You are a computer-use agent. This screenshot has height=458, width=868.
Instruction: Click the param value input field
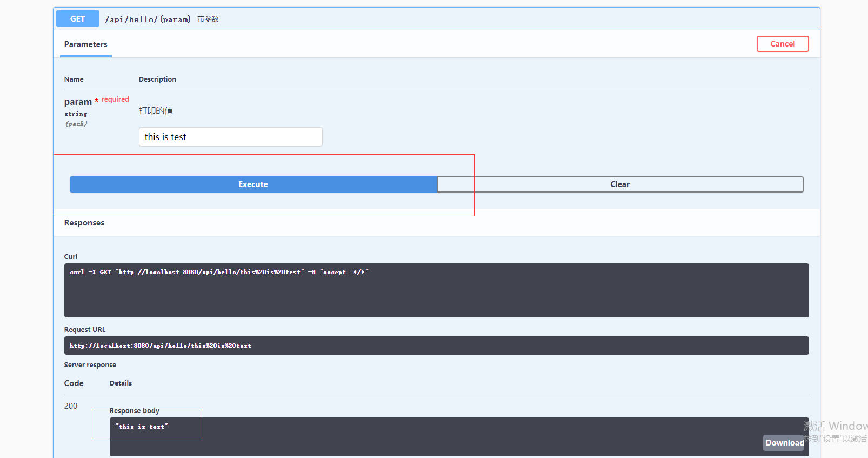click(x=231, y=137)
